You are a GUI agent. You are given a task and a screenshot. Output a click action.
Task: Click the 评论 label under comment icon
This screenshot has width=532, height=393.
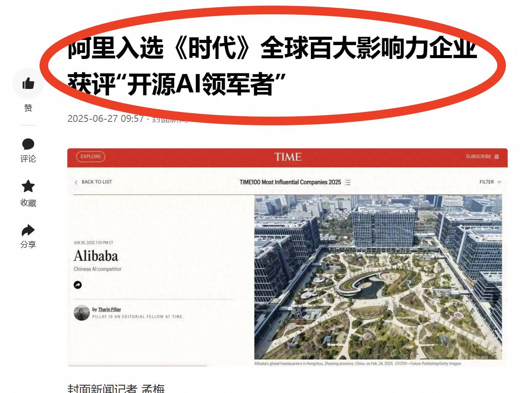28,159
